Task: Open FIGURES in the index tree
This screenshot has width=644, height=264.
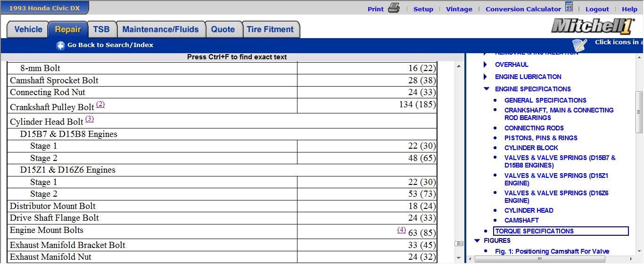Action: coord(497,240)
